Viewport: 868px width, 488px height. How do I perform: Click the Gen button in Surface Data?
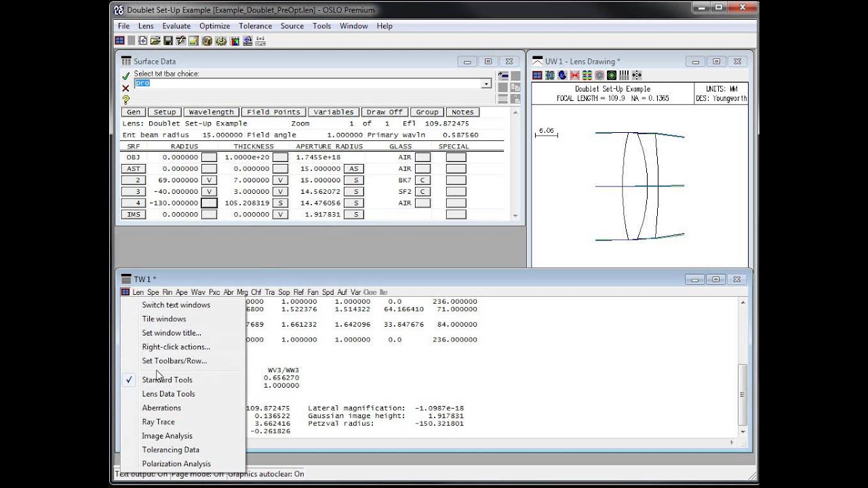point(134,112)
